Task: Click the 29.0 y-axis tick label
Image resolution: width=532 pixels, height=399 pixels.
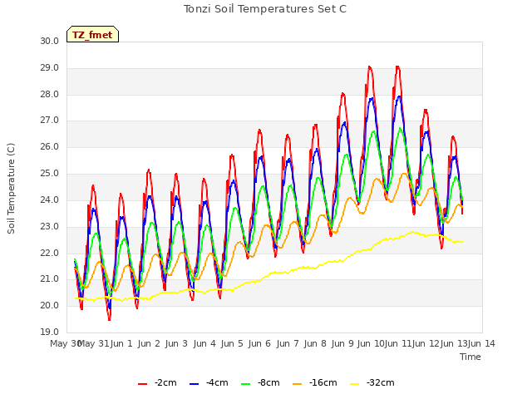Action: pos(50,68)
